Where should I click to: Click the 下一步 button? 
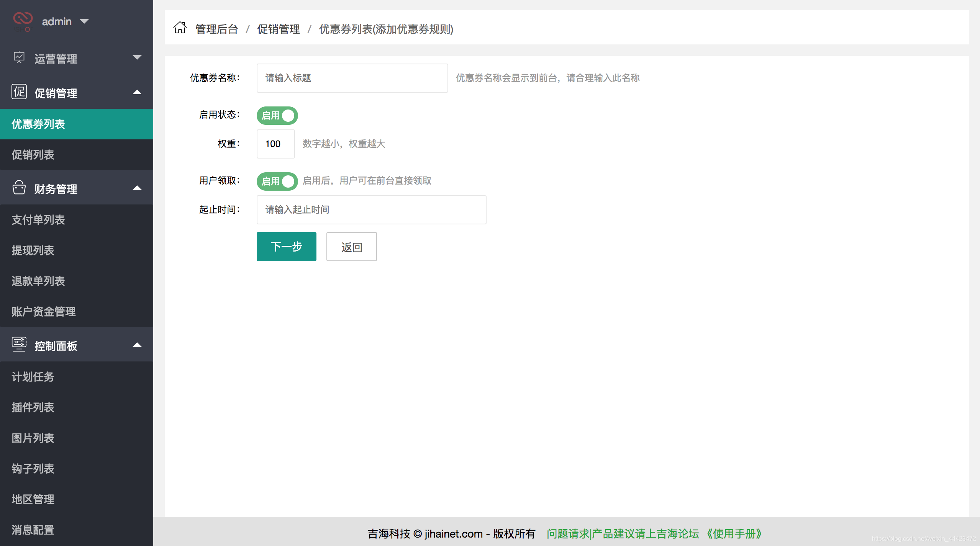tap(286, 247)
